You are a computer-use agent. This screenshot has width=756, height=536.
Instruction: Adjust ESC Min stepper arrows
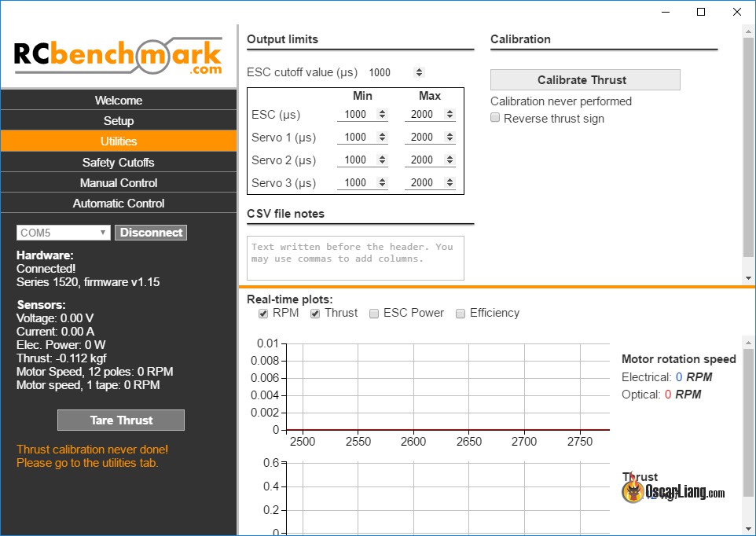tap(383, 114)
